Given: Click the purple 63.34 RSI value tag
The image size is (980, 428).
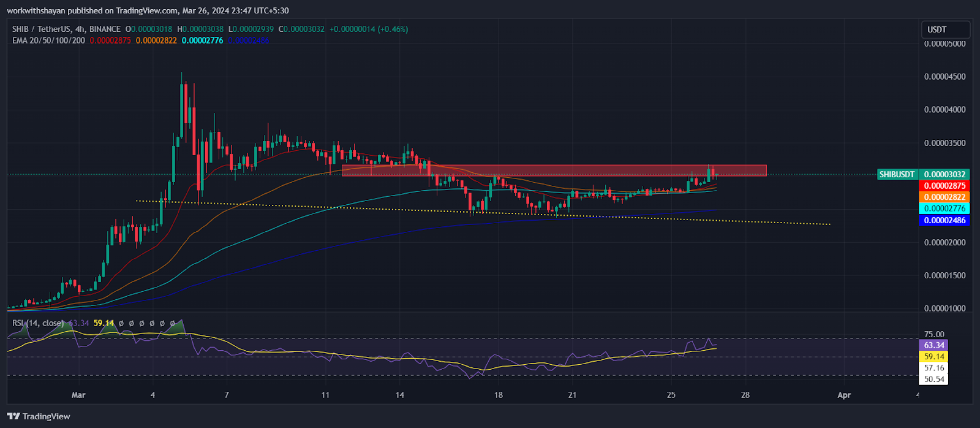Looking at the screenshot, I should [x=933, y=345].
